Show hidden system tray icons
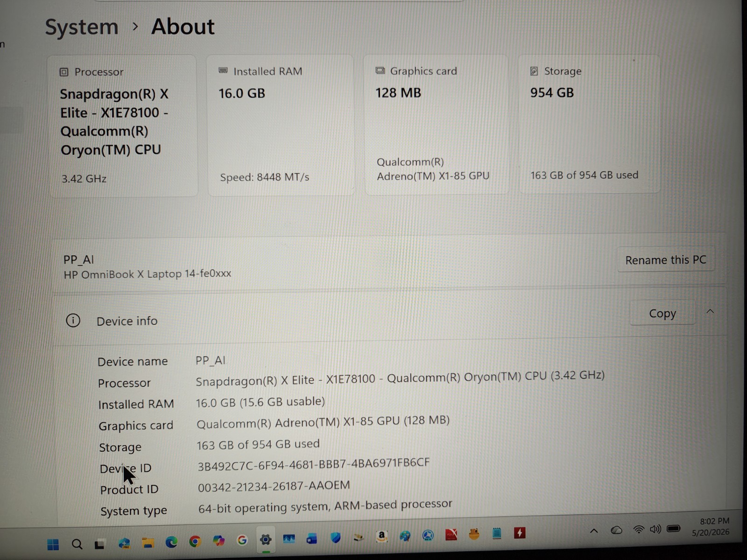 pyautogui.click(x=594, y=531)
